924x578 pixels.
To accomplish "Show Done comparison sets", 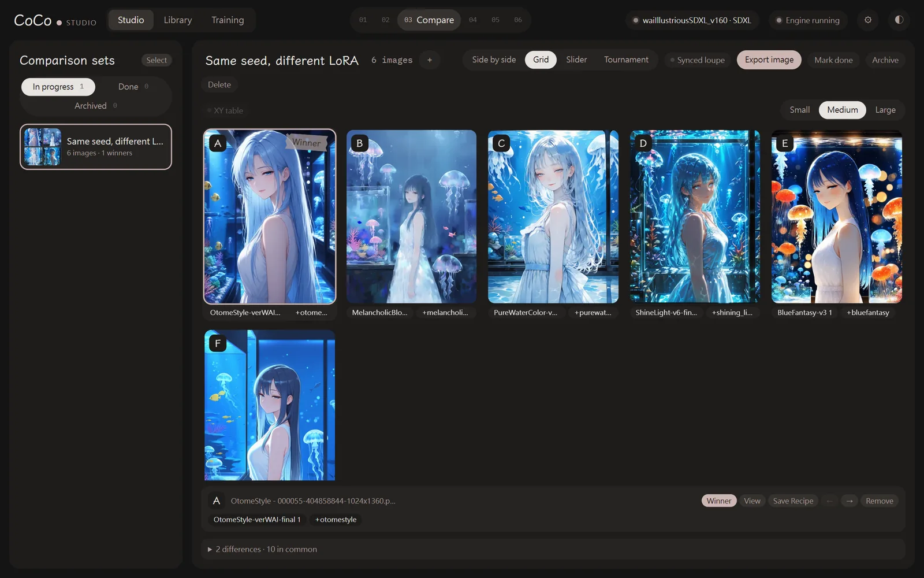I will (x=133, y=87).
